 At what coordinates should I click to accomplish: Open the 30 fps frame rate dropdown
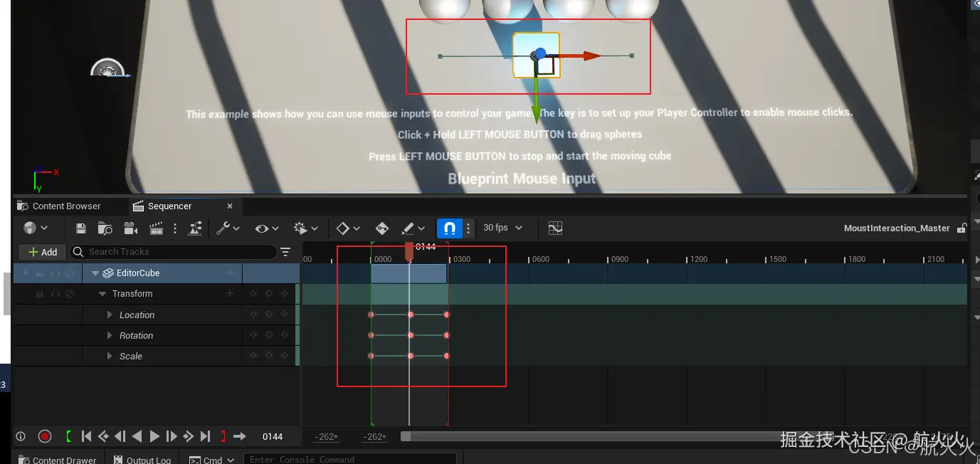pyautogui.click(x=502, y=228)
